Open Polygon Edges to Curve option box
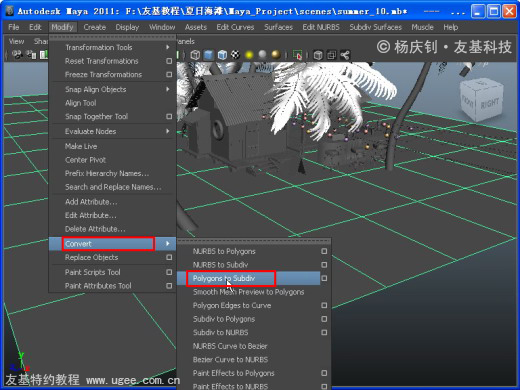 324,305
